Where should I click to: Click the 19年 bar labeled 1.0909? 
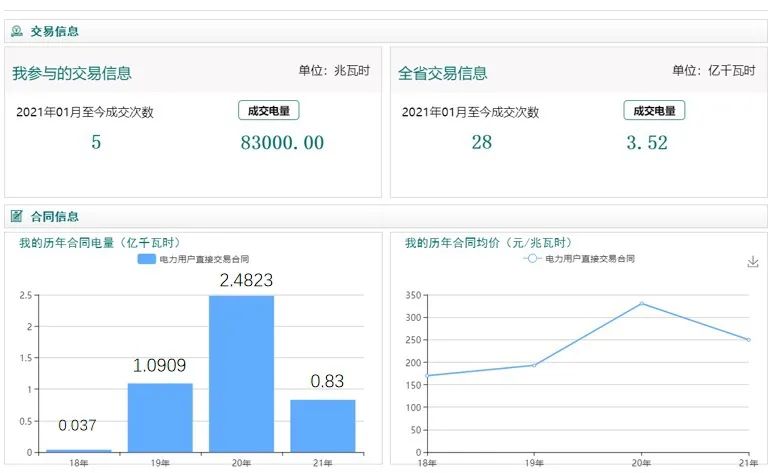click(160, 418)
